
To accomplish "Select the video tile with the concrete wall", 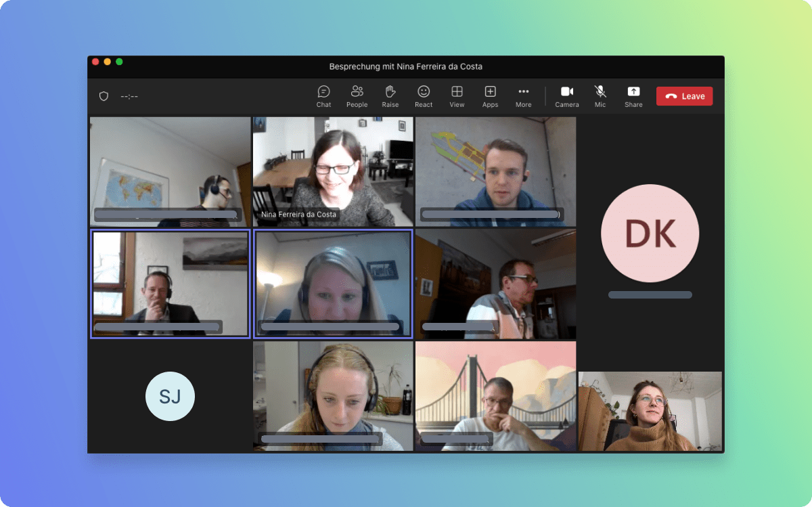I will [496, 172].
